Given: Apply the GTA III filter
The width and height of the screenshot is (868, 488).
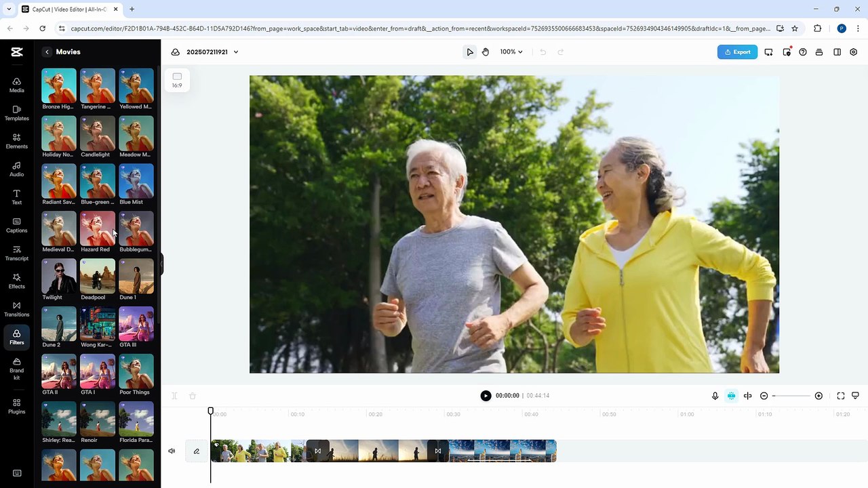Looking at the screenshot, I should [x=136, y=323].
